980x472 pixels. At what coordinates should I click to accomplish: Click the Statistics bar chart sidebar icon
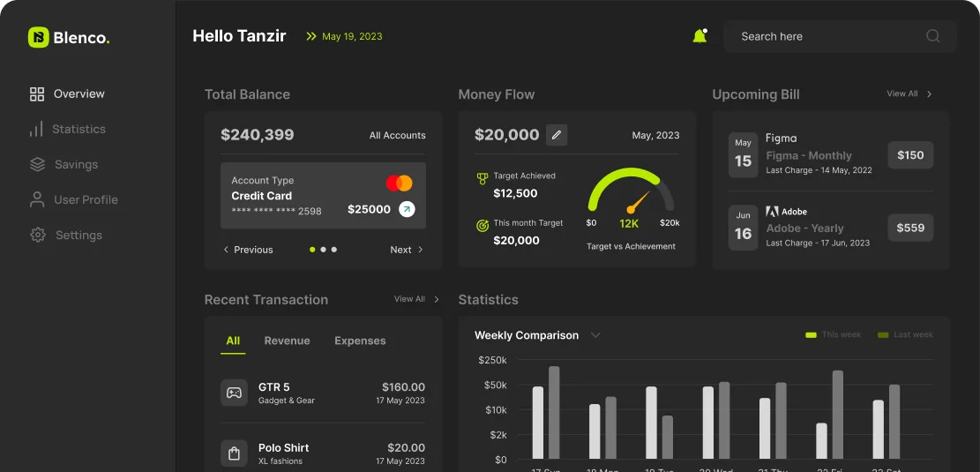[36, 129]
